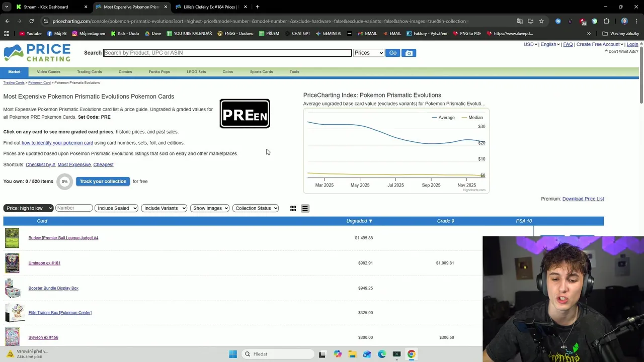
Task: Toggle the Average series in chart legend
Action: [x=443, y=118]
